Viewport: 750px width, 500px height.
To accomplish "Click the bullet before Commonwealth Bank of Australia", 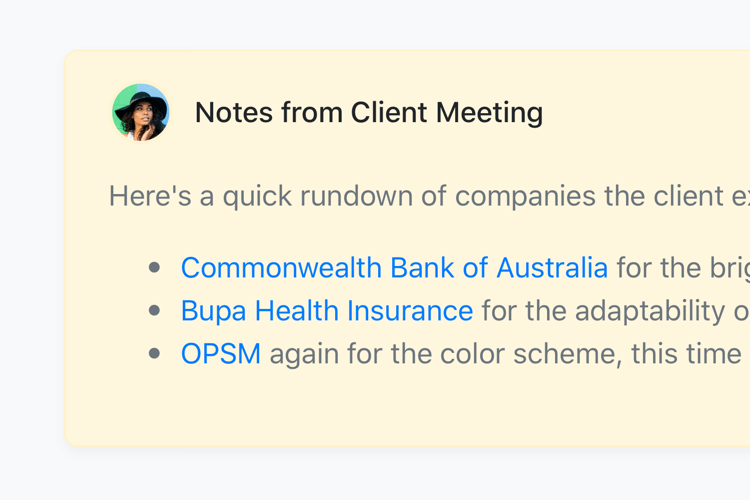I will coord(154,268).
